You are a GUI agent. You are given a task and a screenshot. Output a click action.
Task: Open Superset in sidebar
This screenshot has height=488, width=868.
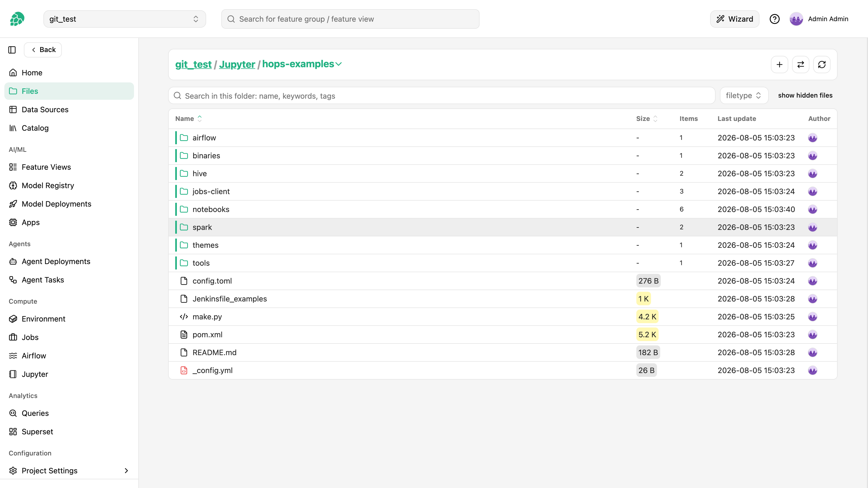pyautogui.click(x=69, y=432)
